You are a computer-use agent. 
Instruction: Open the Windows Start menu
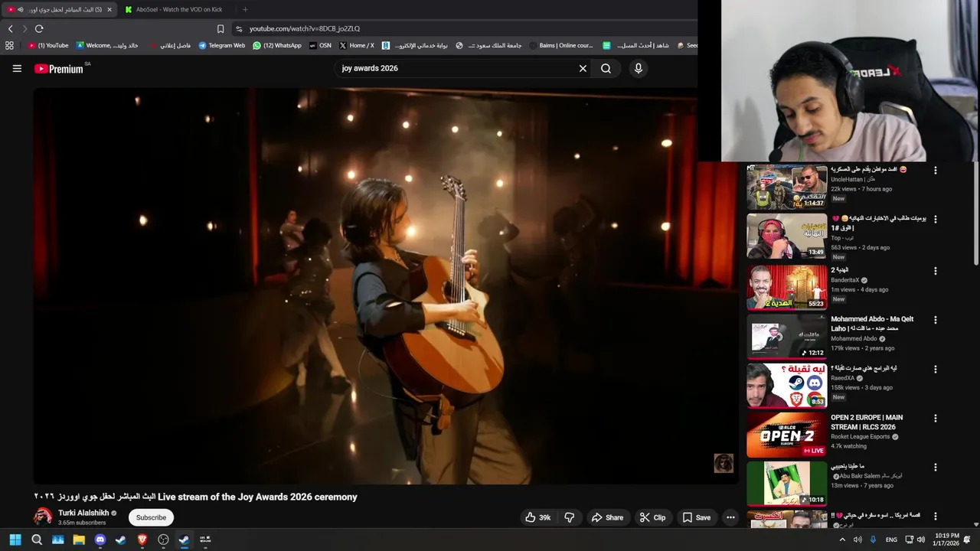pyautogui.click(x=15, y=540)
